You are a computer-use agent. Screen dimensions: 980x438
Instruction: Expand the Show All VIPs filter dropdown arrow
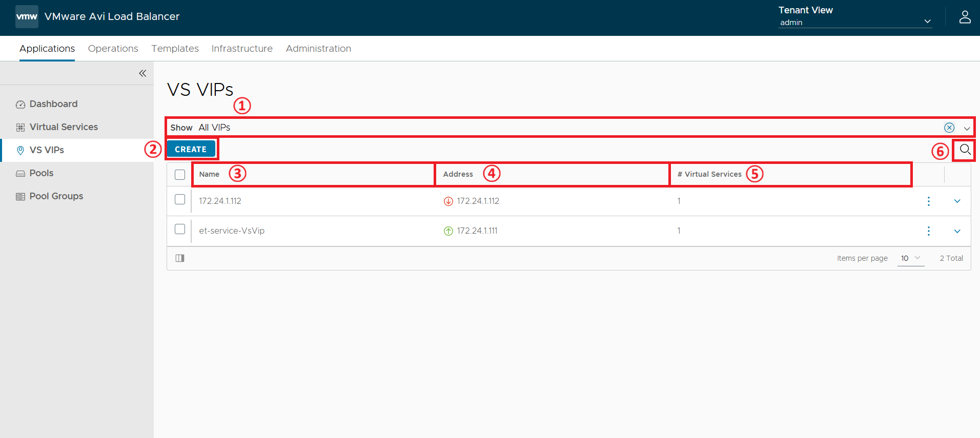tap(967, 128)
